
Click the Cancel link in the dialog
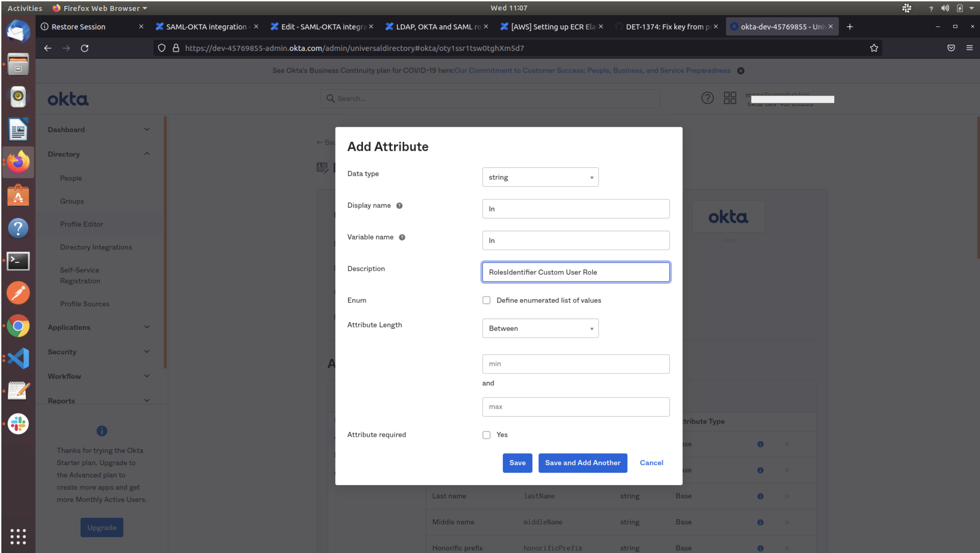point(651,463)
